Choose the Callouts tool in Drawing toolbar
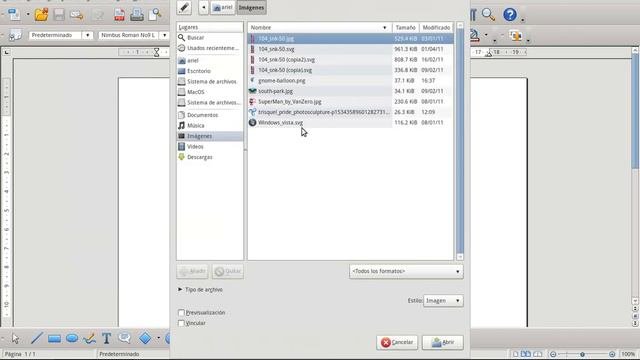This screenshot has height=360, width=640. pos(124,338)
